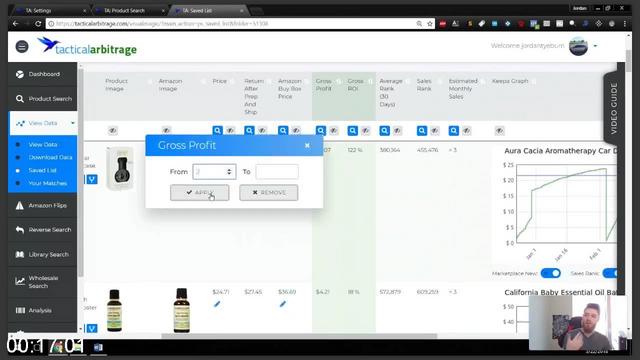The width and height of the screenshot is (640, 360).
Task: Open Download Data in View Data submenu
Action: point(50,157)
